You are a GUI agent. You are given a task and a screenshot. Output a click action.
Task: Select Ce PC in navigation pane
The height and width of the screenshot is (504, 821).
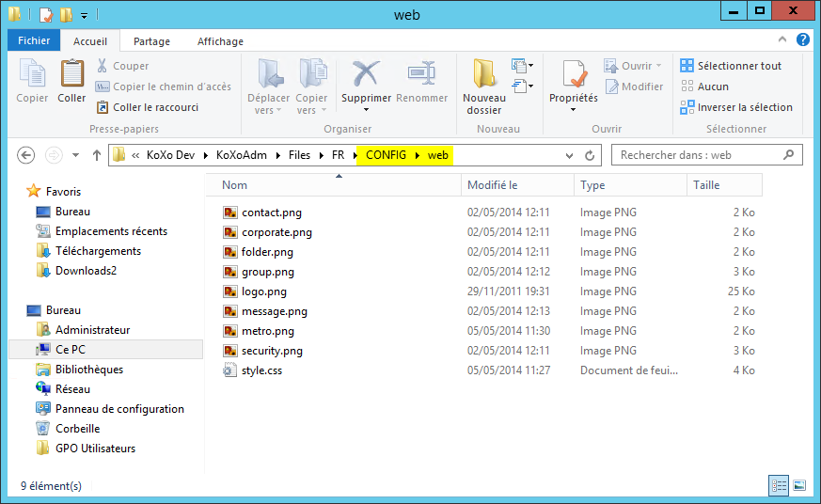(x=71, y=350)
